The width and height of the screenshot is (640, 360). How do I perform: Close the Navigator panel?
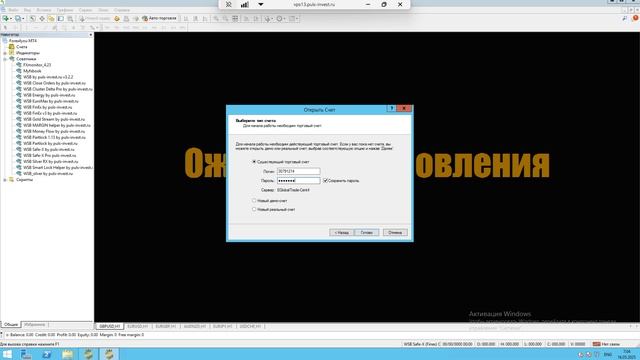91,35
